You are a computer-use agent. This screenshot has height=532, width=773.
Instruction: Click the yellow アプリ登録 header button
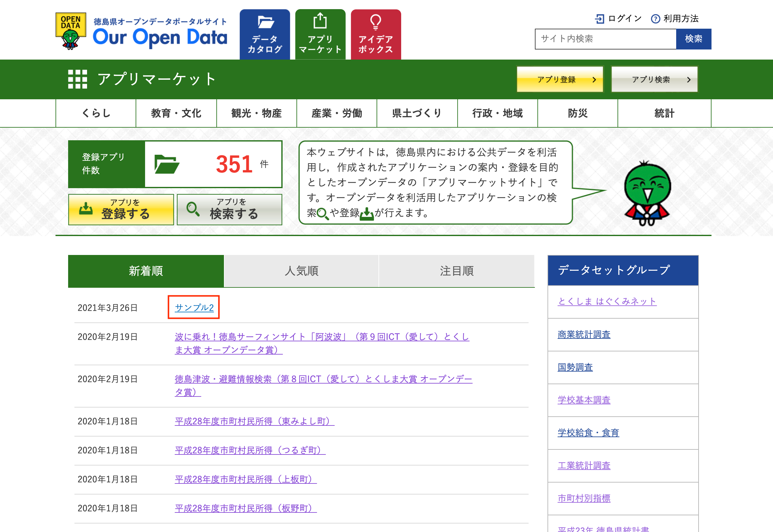(560, 79)
